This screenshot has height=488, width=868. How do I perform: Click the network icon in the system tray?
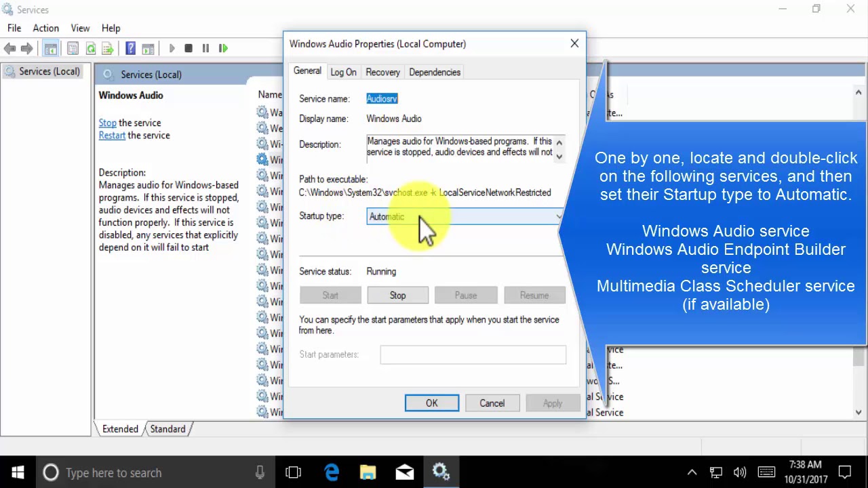pos(716,472)
